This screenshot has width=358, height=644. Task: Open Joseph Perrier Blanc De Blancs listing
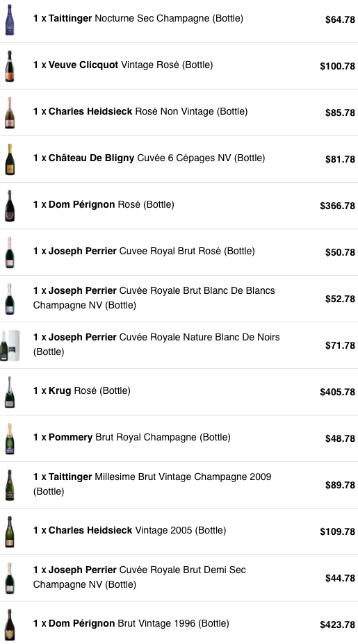tap(154, 298)
